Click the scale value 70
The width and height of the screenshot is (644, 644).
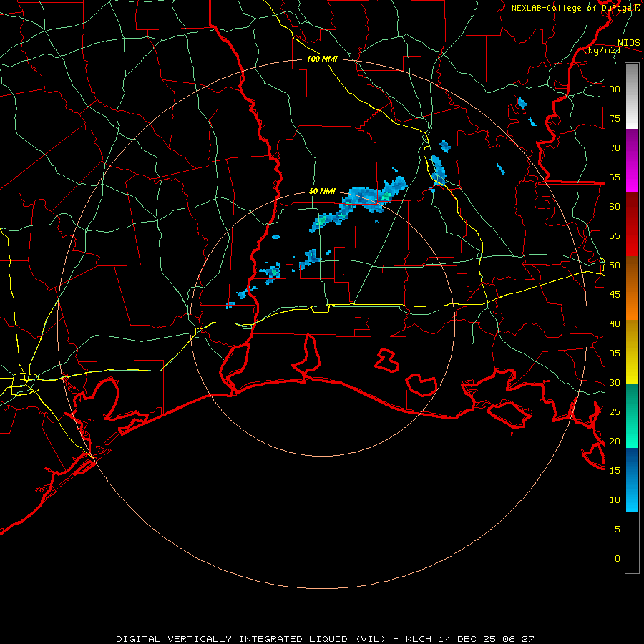pos(615,148)
